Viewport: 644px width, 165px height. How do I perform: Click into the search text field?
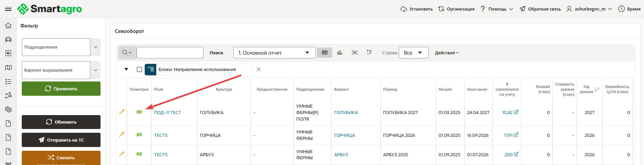click(x=170, y=53)
